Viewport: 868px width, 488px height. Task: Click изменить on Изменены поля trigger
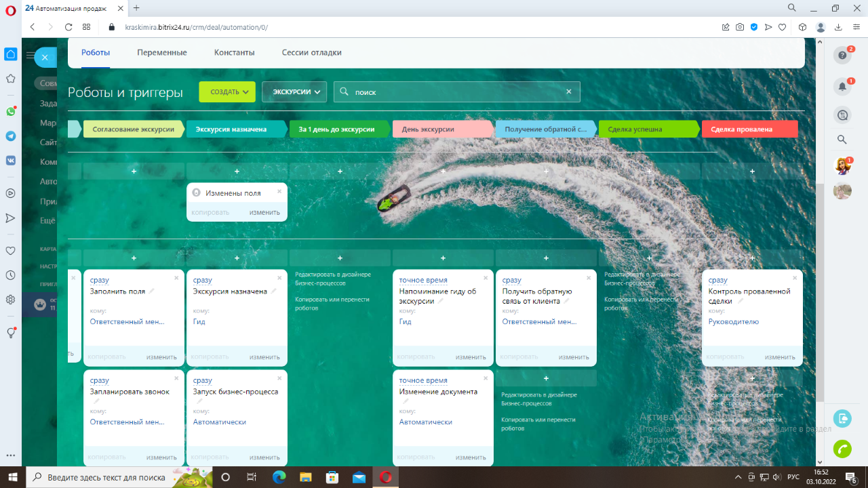[x=264, y=212]
